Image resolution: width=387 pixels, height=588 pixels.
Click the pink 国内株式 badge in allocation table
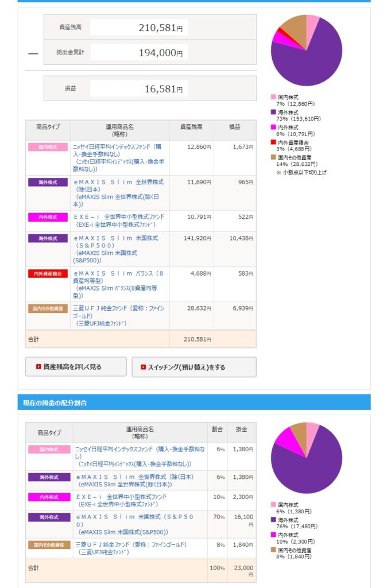(x=49, y=449)
